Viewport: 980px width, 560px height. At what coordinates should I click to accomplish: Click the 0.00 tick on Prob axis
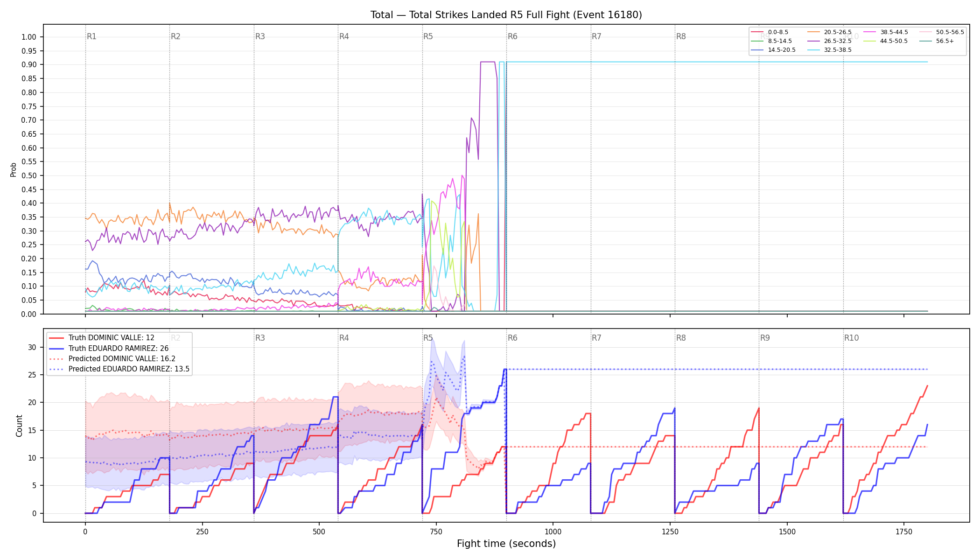tap(29, 314)
